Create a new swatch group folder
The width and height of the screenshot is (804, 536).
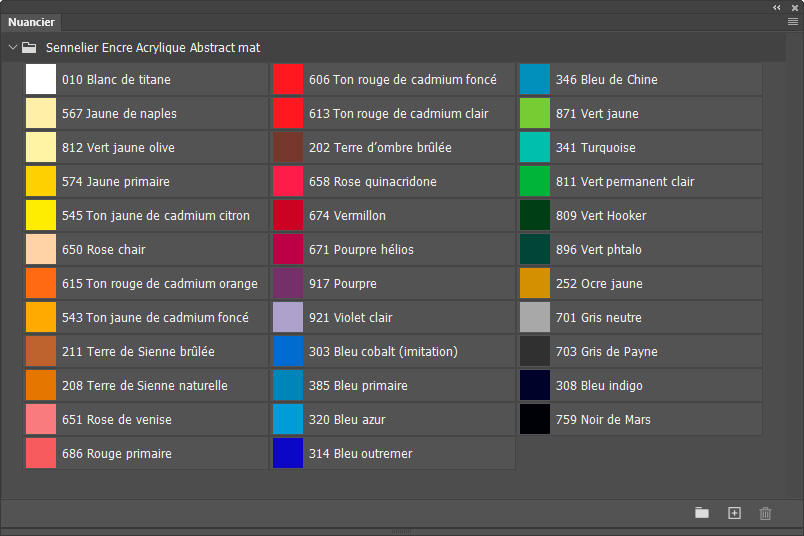(702, 512)
